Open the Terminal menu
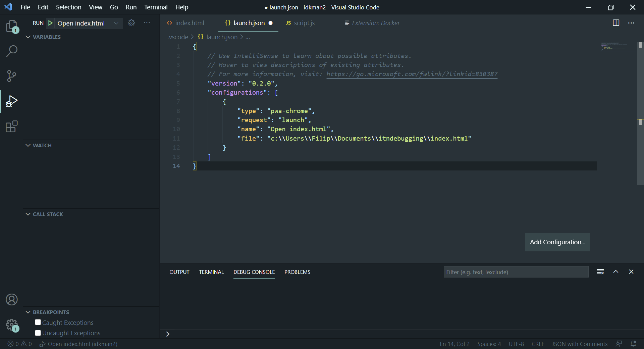The height and width of the screenshot is (349, 644). [x=155, y=7]
